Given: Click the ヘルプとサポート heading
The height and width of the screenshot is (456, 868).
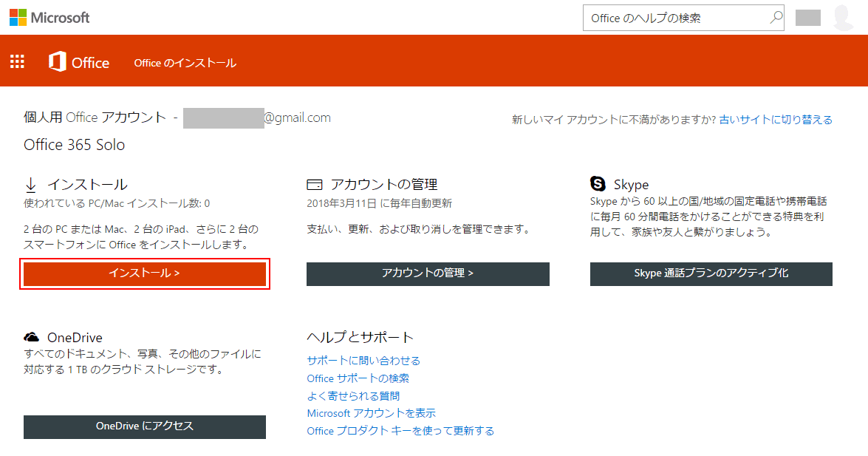Looking at the screenshot, I should (x=360, y=337).
